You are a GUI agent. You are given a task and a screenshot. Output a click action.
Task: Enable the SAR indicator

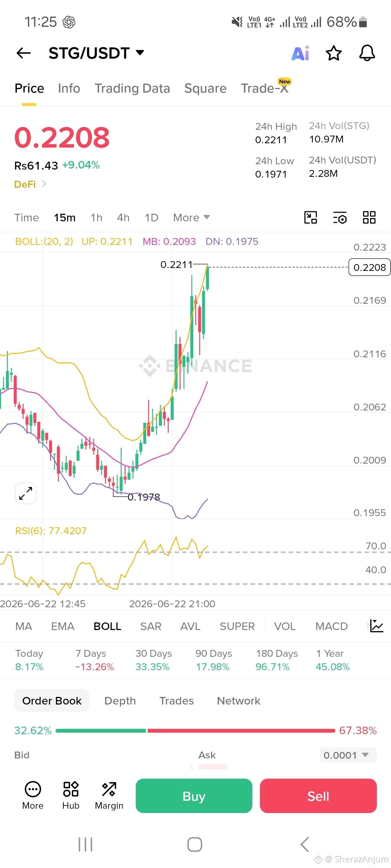coord(151,626)
